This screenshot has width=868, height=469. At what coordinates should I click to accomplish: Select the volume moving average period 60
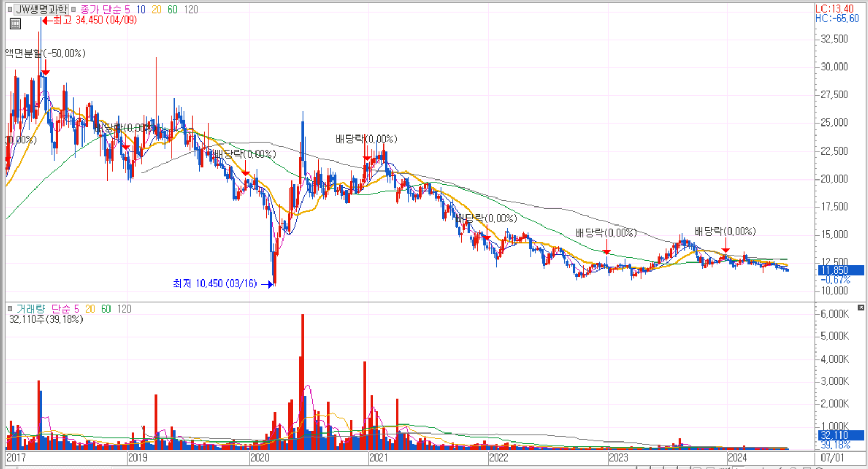coord(106,309)
